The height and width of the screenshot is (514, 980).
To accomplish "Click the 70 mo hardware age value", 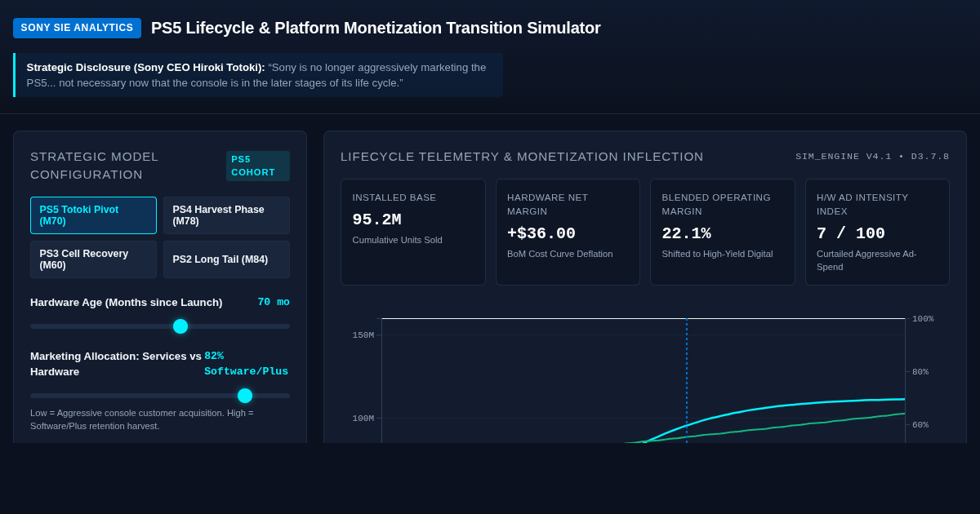I will click(x=274, y=302).
